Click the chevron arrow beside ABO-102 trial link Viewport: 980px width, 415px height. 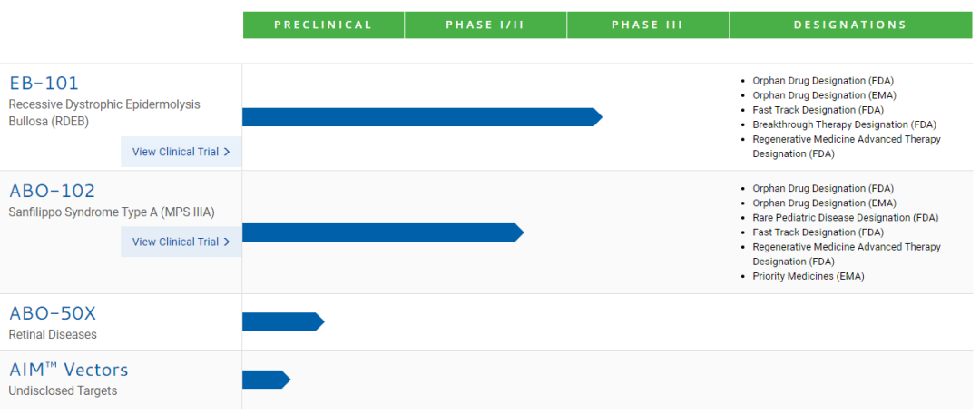click(227, 242)
